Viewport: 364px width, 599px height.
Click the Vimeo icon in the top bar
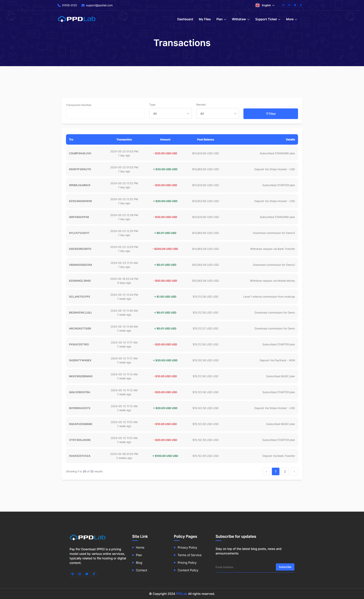tap(283, 5)
